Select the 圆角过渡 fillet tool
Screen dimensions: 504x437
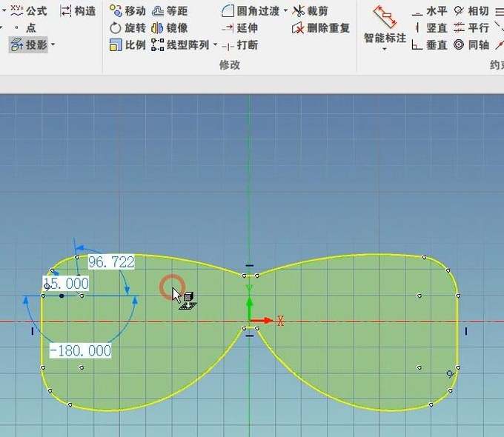[251, 11]
